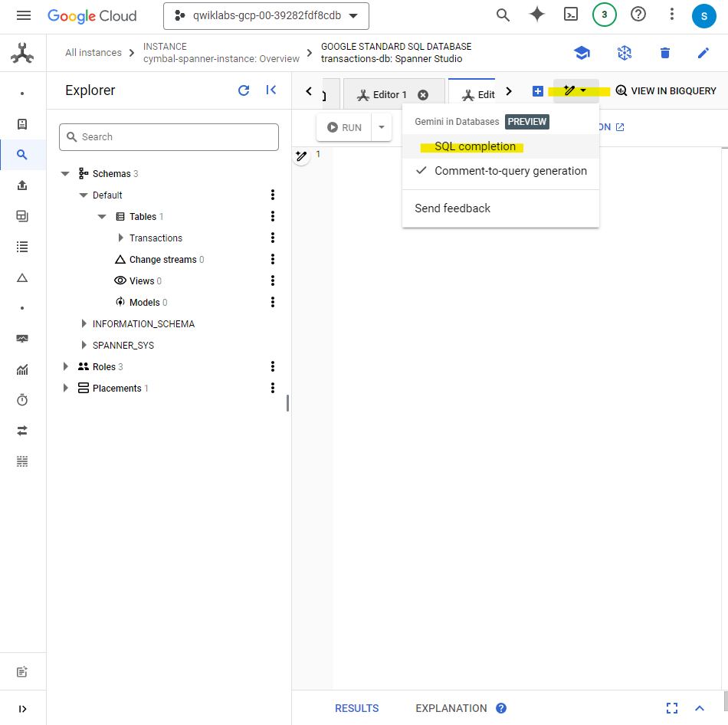728x725 pixels.
Task: Collapse the Schemas tree node
Action: [65, 174]
